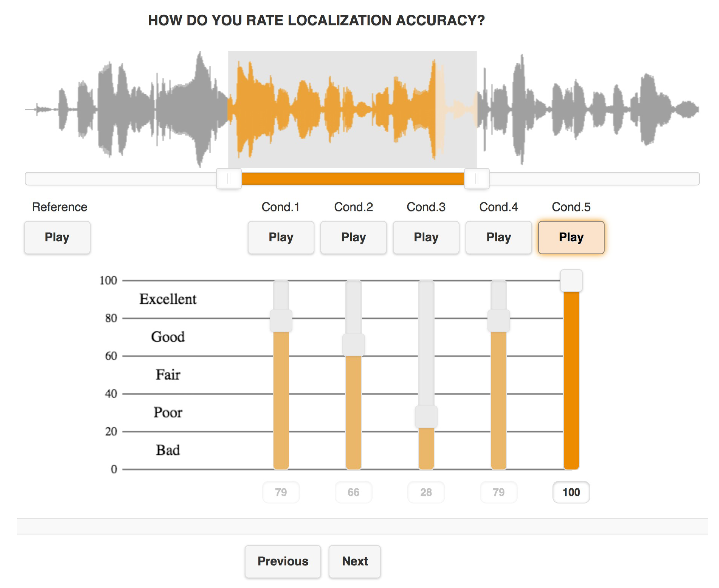The width and height of the screenshot is (719, 588).
Task: Click Cond.2 rating slider handle
Action: click(x=353, y=345)
